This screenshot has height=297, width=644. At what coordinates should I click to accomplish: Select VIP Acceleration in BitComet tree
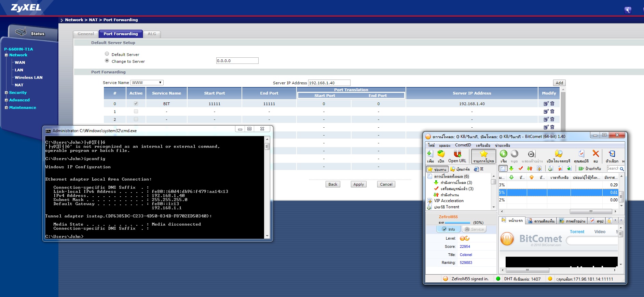tap(449, 201)
